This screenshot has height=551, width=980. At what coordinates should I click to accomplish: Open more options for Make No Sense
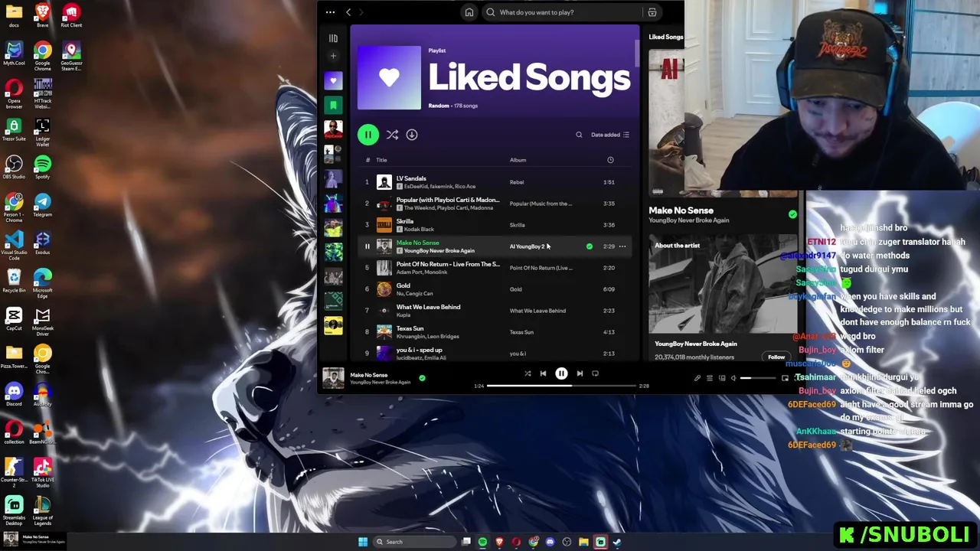coord(622,246)
